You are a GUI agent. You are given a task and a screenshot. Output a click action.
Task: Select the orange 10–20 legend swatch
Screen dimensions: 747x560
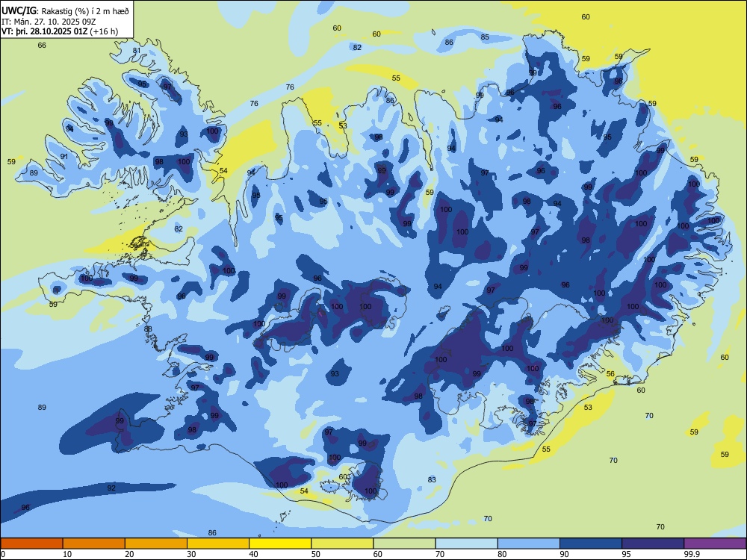(x=94, y=544)
